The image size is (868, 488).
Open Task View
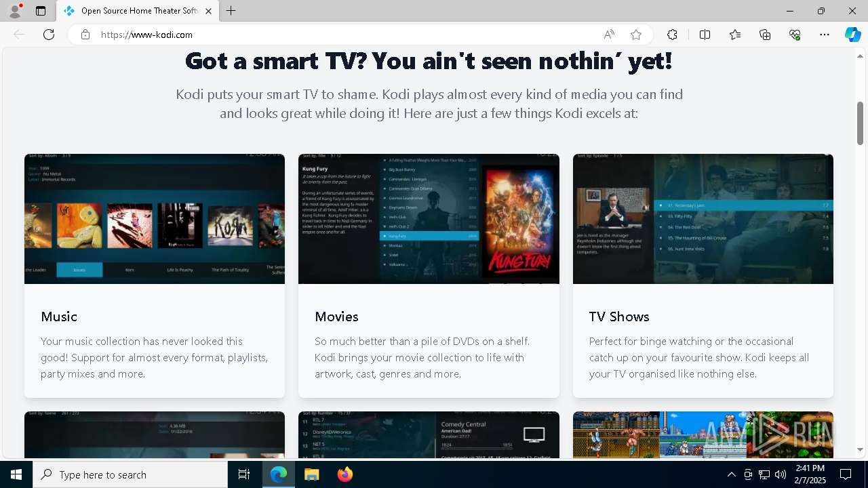pyautogui.click(x=244, y=474)
